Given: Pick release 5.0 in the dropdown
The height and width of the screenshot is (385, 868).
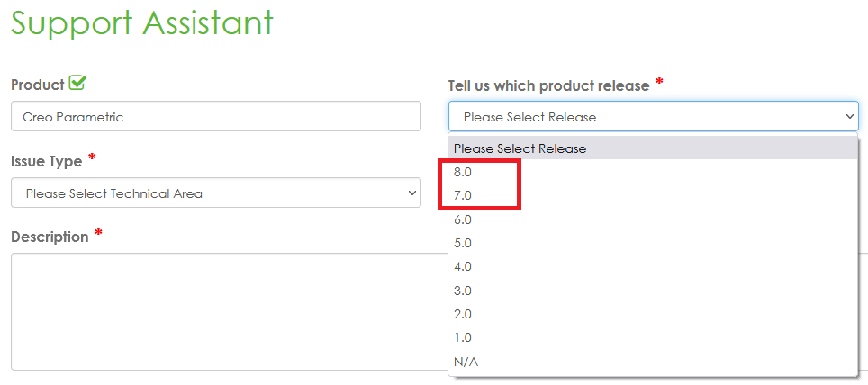Looking at the screenshot, I should pos(464,243).
